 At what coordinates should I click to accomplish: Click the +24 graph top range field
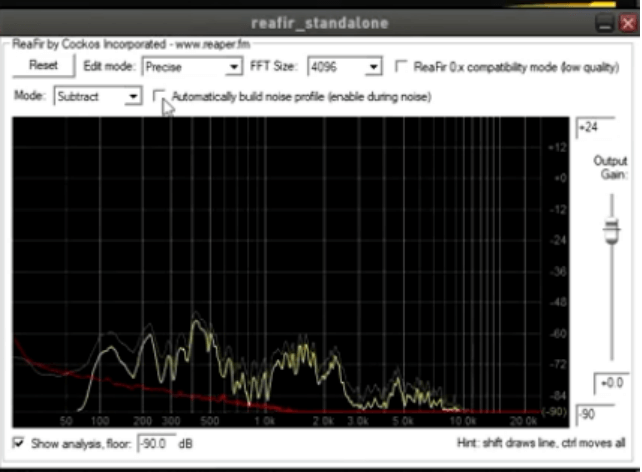(x=596, y=127)
